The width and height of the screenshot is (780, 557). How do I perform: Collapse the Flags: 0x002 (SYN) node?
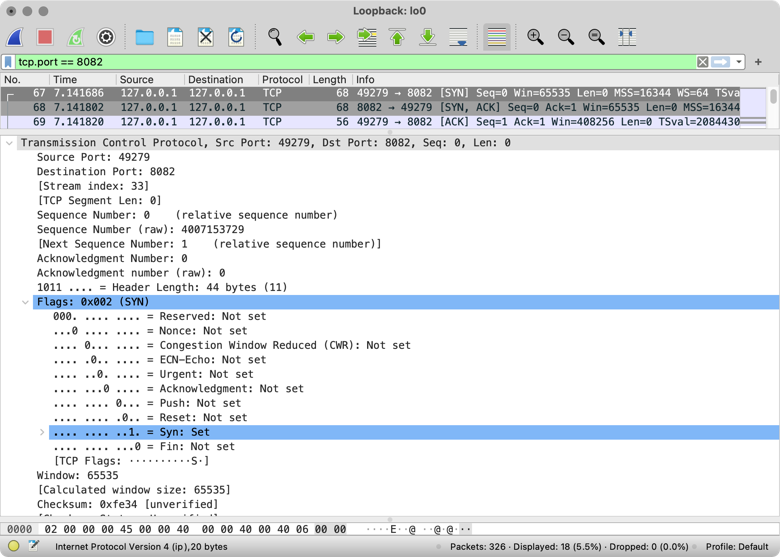pyautogui.click(x=25, y=302)
